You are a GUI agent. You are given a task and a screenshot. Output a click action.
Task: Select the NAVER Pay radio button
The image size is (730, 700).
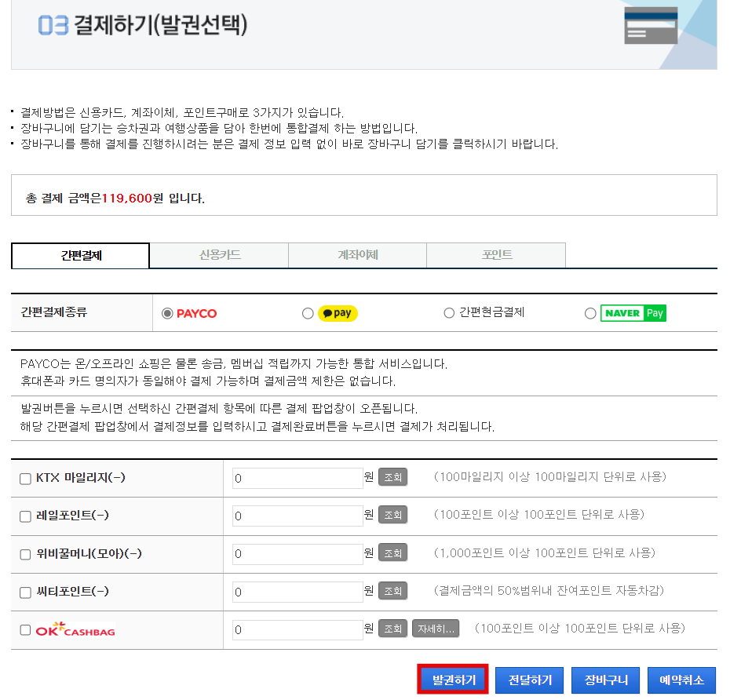(x=589, y=312)
